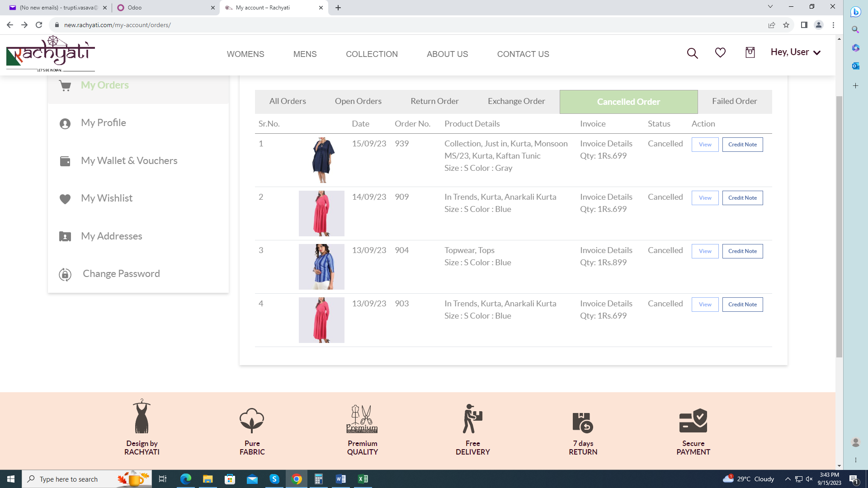Open the Chrome tab search chevron
Screen dimensions: 868x488
point(770,7)
